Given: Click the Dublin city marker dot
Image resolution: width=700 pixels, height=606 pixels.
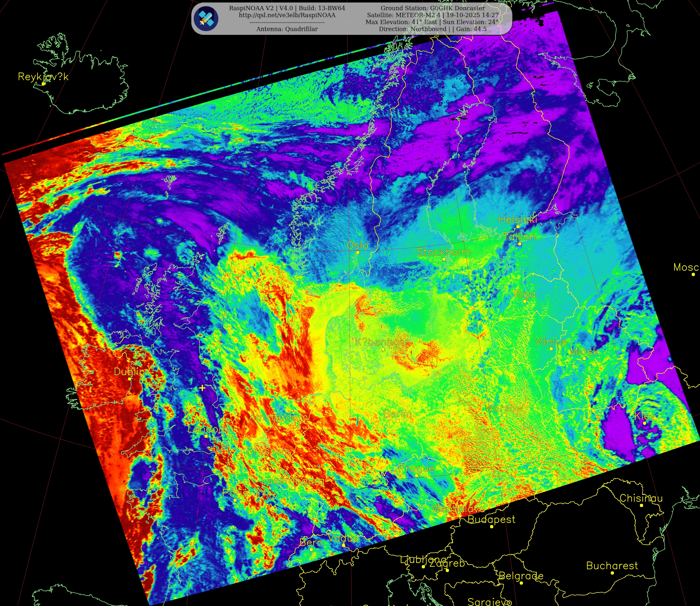Looking at the screenshot, I should [x=130, y=379].
